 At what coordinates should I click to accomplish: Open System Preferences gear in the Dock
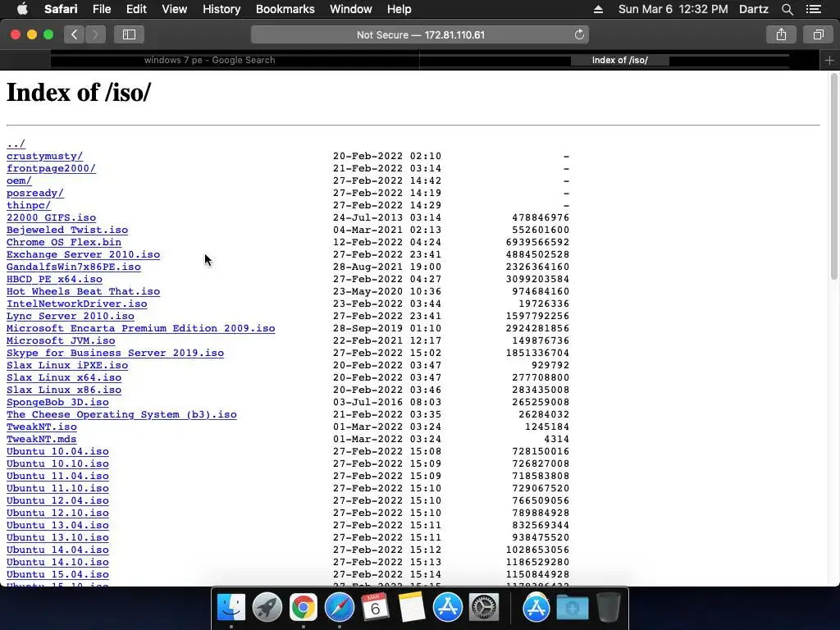484,607
